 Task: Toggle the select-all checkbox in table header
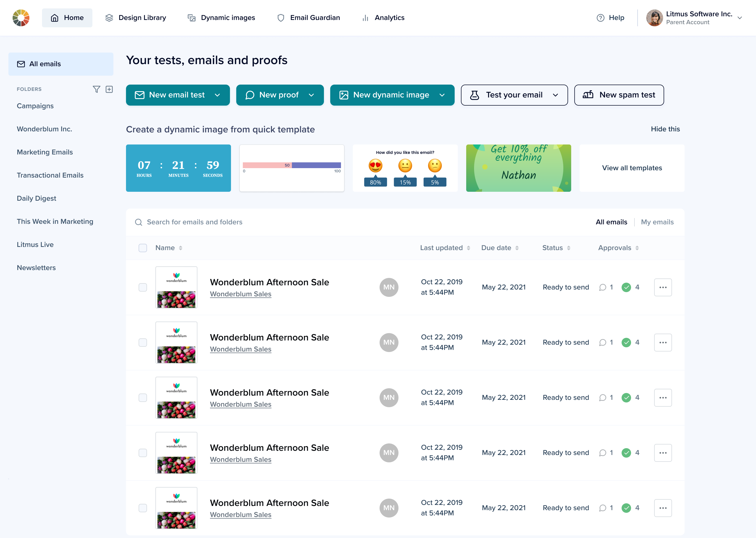coord(143,248)
